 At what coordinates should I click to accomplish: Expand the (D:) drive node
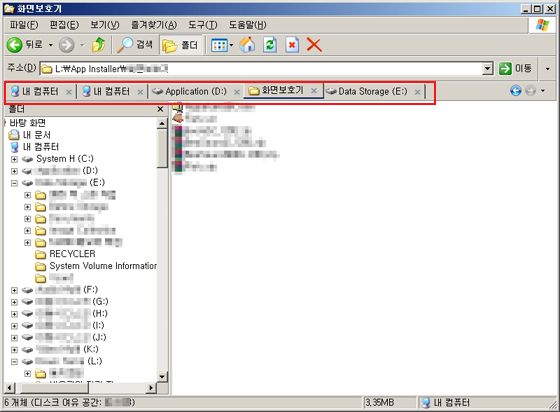click(x=14, y=171)
